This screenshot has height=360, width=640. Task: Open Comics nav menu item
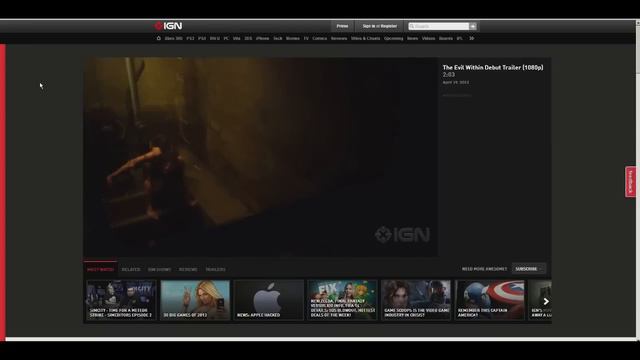[320, 38]
